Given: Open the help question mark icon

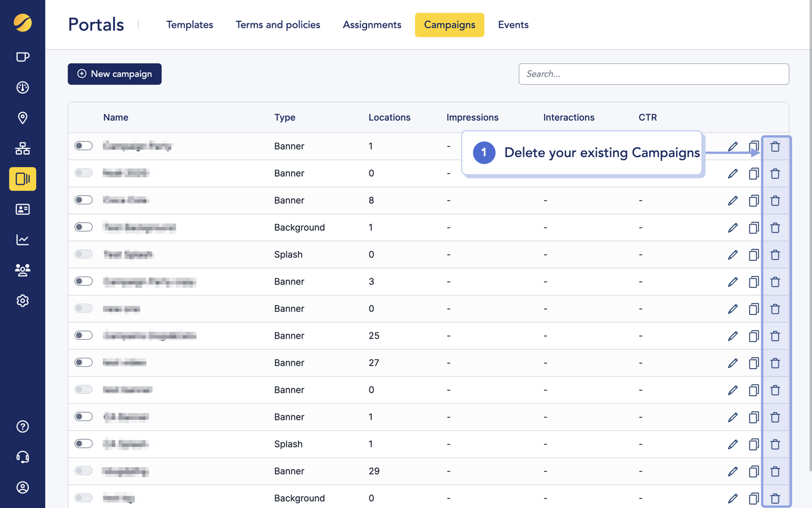Looking at the screenshot, I should tap(23, 427).
